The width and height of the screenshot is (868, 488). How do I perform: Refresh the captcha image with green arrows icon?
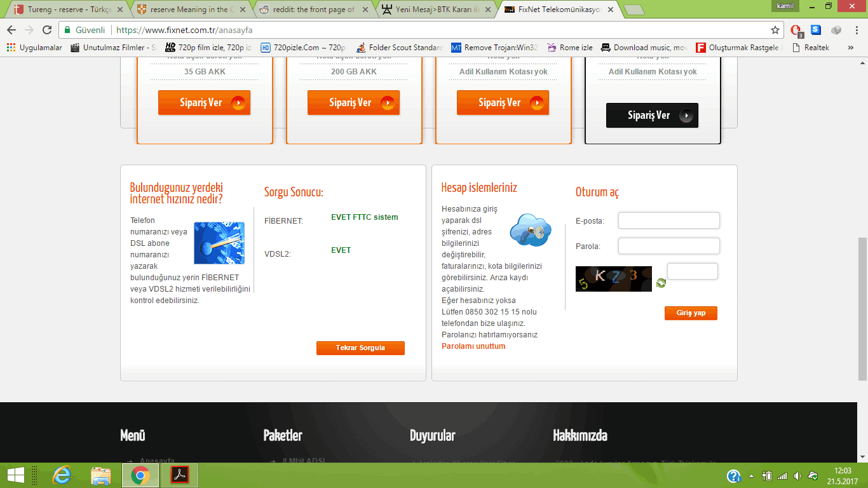[x=661, y=283]
